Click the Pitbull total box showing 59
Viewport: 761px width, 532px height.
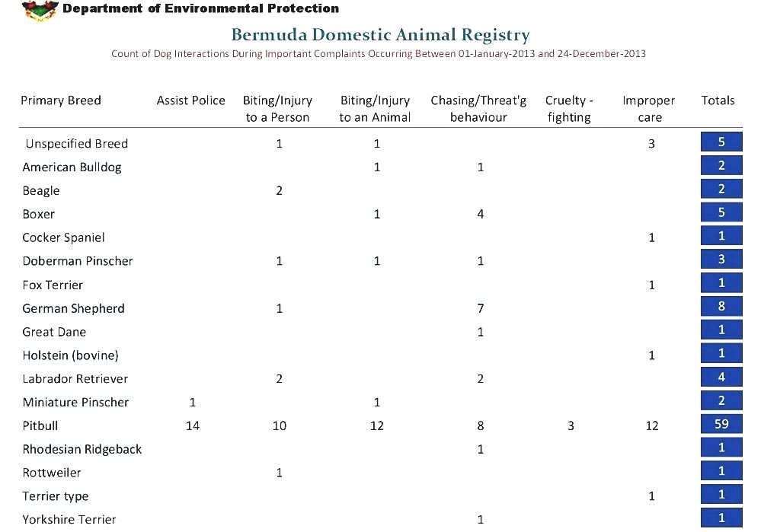(721, 425)
